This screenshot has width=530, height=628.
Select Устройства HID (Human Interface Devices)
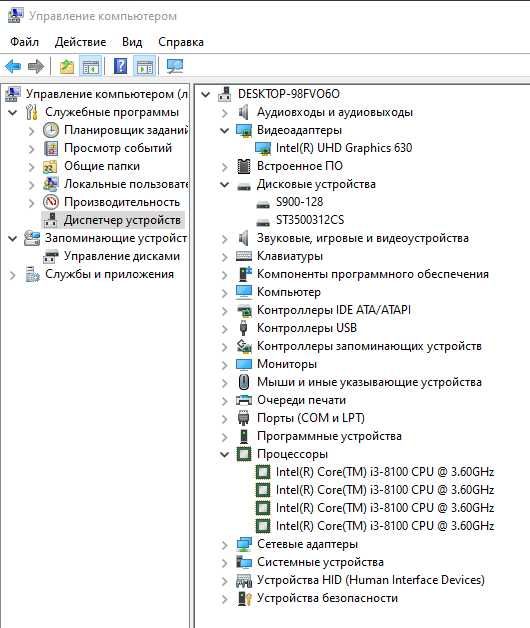click(371, 580)
